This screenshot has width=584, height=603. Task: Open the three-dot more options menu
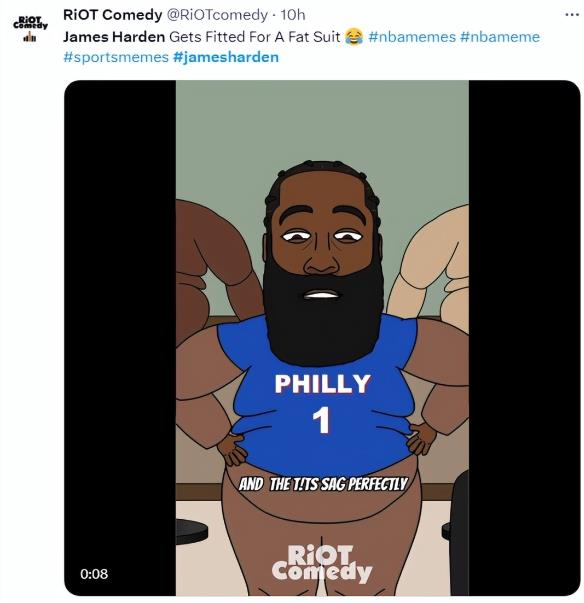click(x=572, y=15)
